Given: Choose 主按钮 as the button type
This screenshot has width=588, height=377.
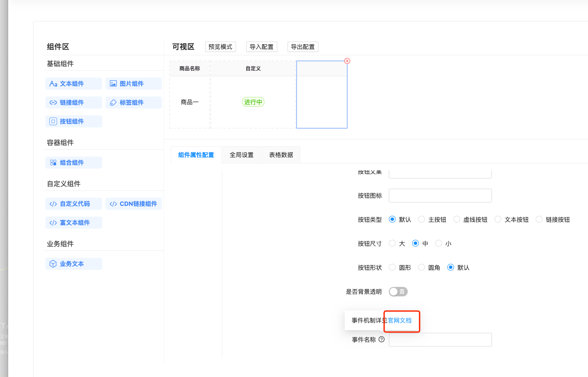Looking at the screenshot, I should 421,220.
